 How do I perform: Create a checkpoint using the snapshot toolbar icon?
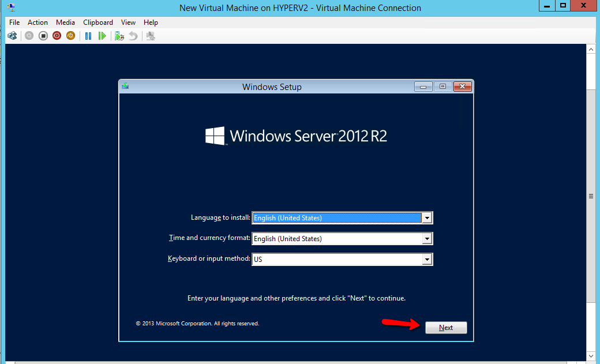[119, 36]
